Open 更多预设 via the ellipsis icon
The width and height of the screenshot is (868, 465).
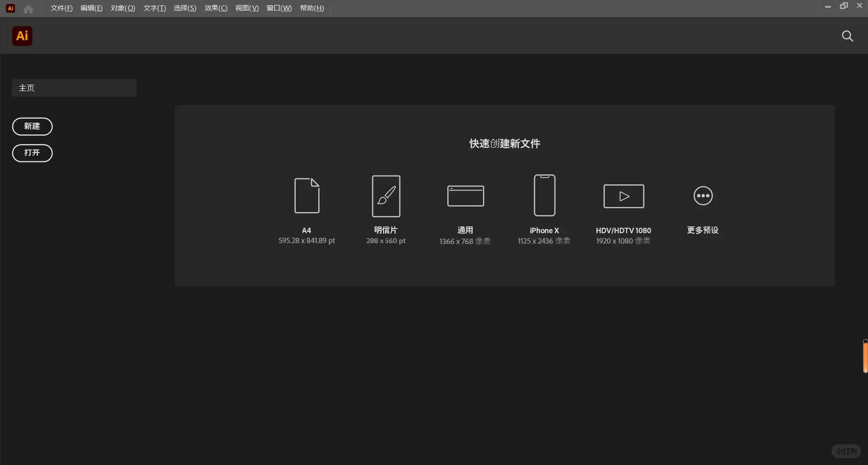click(702, 196)
